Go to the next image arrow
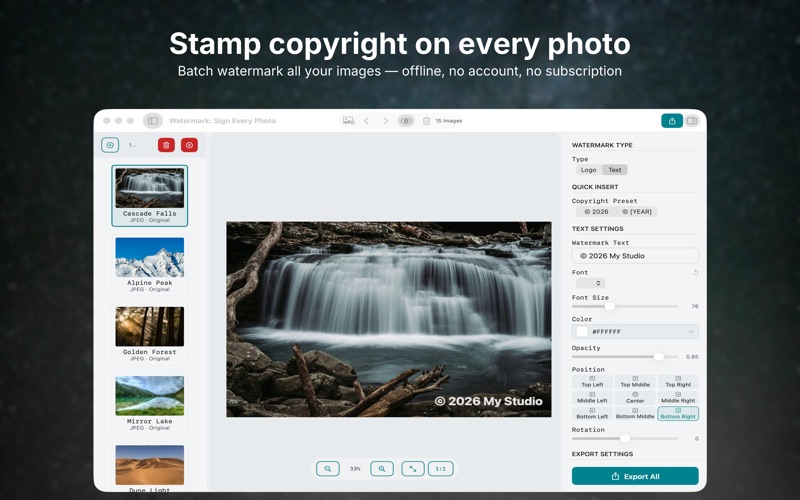 coord(386,121)
